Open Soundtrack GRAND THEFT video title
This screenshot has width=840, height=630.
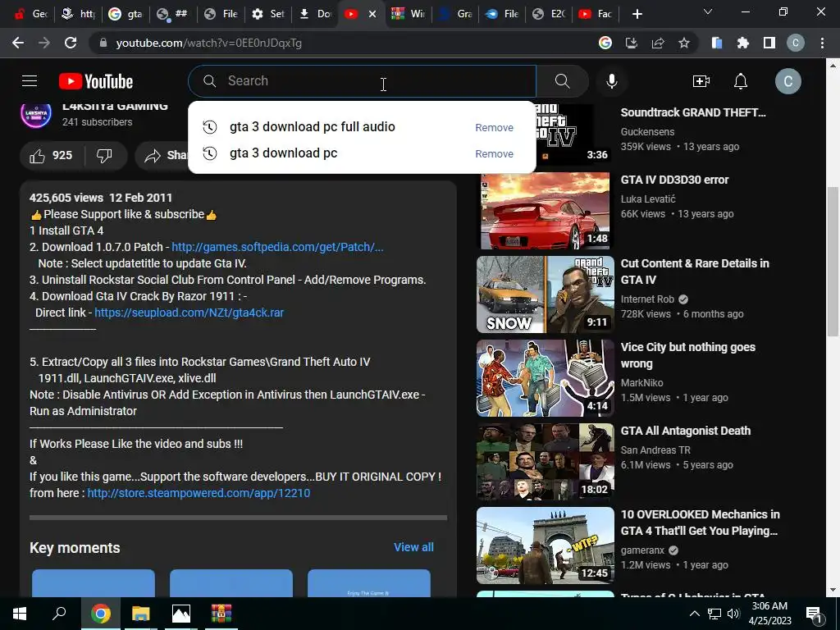pyautogui.click(x=693, y=112)
